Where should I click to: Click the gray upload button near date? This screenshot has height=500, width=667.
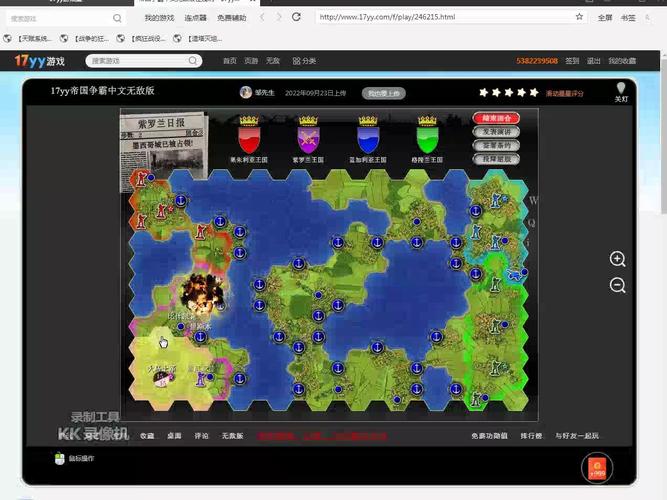[384, 93]
